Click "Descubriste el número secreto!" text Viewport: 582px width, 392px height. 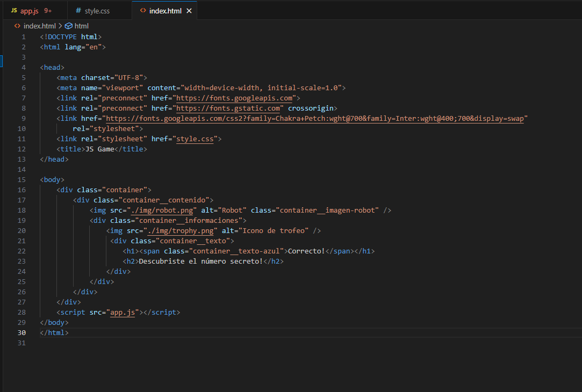(201, 261)
